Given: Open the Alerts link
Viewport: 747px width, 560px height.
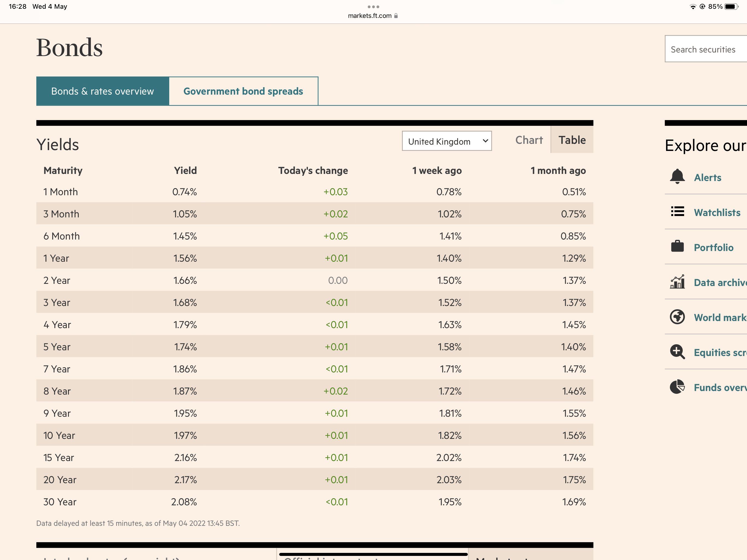Looking at the screenshot, I should click(707, 178).
